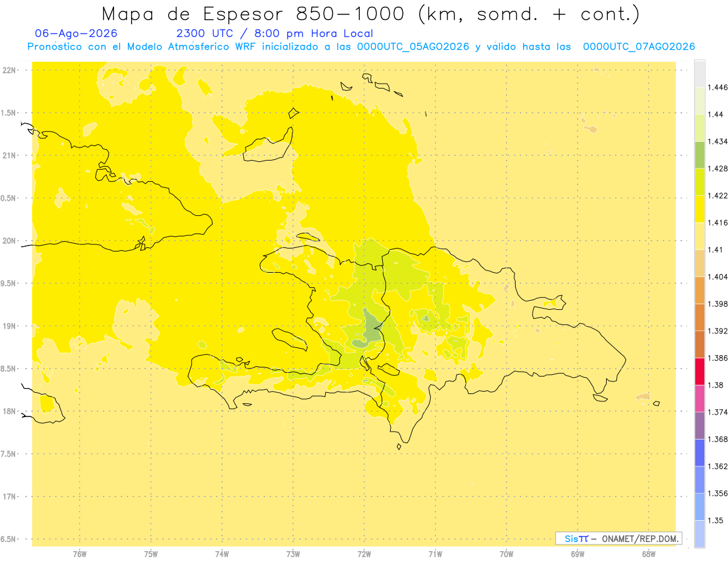Click the light gray swatch above 1.446
The image size is (728, 562).
699,73
